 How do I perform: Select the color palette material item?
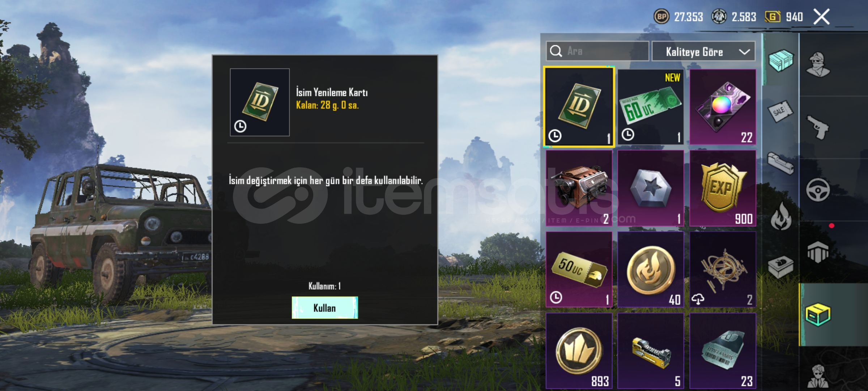[x=723, y=107]
